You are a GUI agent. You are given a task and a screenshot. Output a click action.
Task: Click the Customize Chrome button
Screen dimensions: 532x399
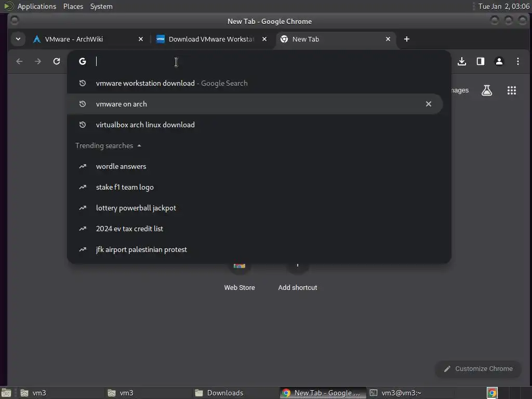pyautogui.click(x=478, y=369)
